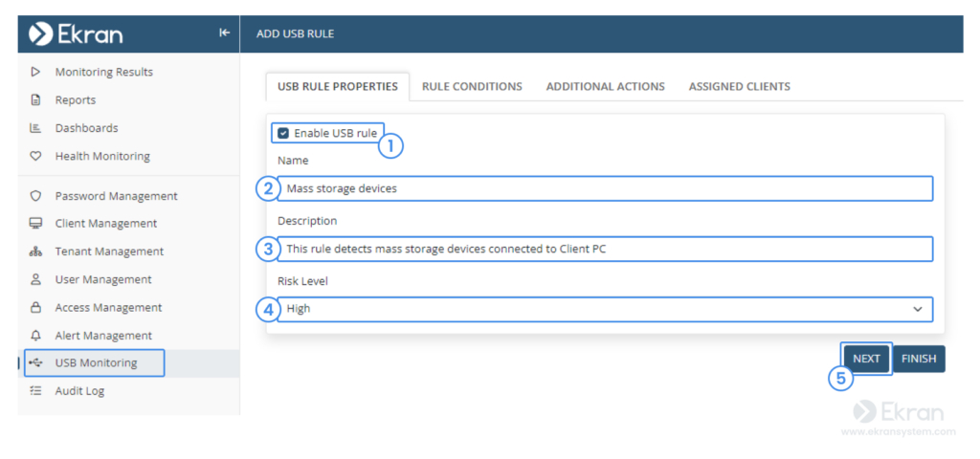Click the Tenant Management hierarchy icon
Image resolution: width=980 pixels, height=459 pixels.
pyautogui.click(x=35, y=251)
